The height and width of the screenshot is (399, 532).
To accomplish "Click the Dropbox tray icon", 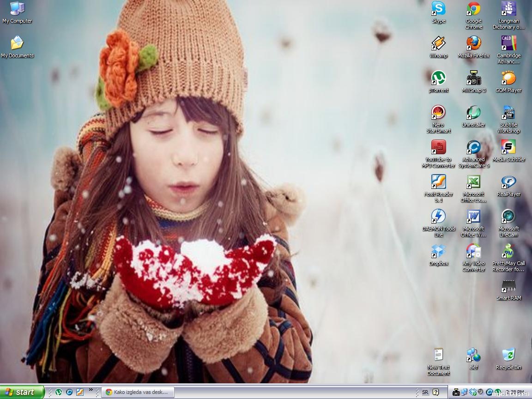I will pyautogui.click(x=472, y=393).
